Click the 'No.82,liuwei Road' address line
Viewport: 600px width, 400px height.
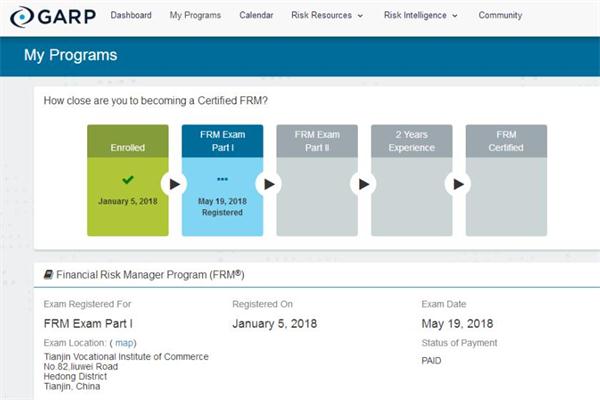point(81,367)
